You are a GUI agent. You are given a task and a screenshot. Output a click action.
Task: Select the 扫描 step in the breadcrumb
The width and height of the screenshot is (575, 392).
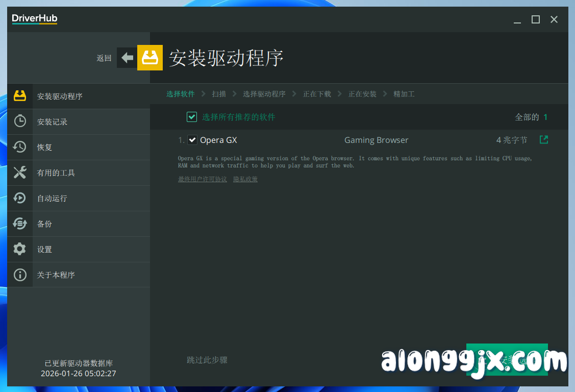[x=218, y=94]
